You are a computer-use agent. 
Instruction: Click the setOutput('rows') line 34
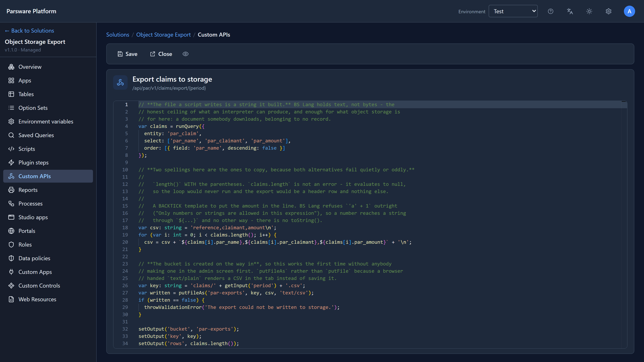(189, 343)
